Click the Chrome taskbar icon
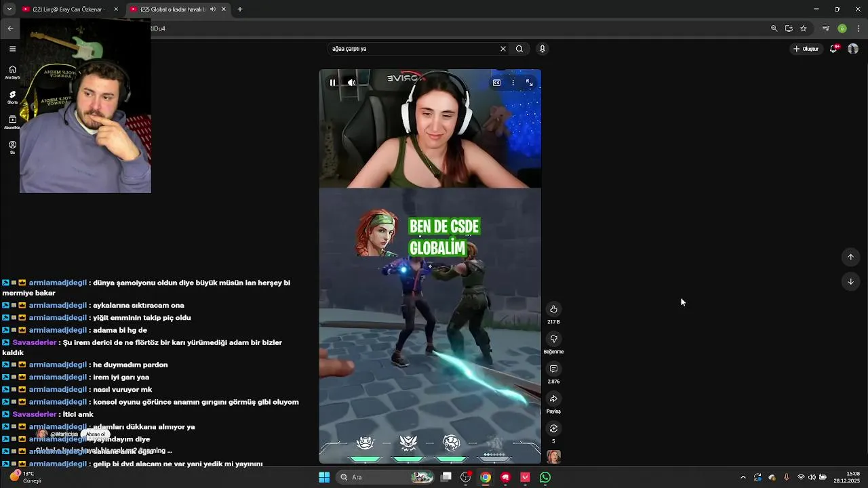868x488 pixels. point(486,477)
